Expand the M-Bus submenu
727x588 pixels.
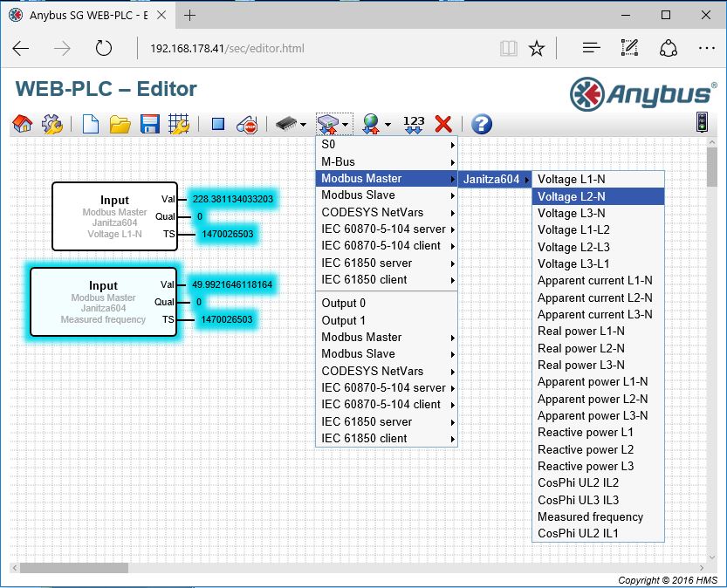coord(387,161)
